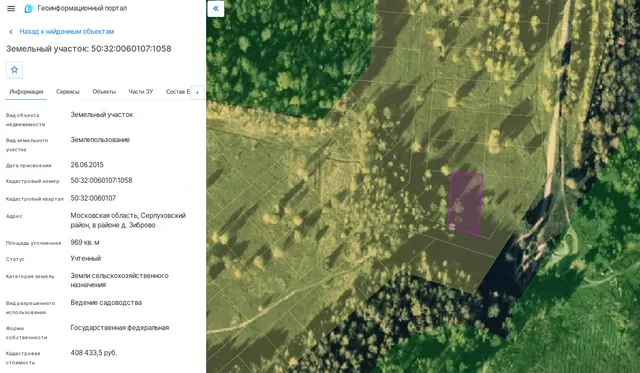640x373 pixels.
Task: Click 'Назад к найденным объектам' link
Action: click(x=67, y=31)
